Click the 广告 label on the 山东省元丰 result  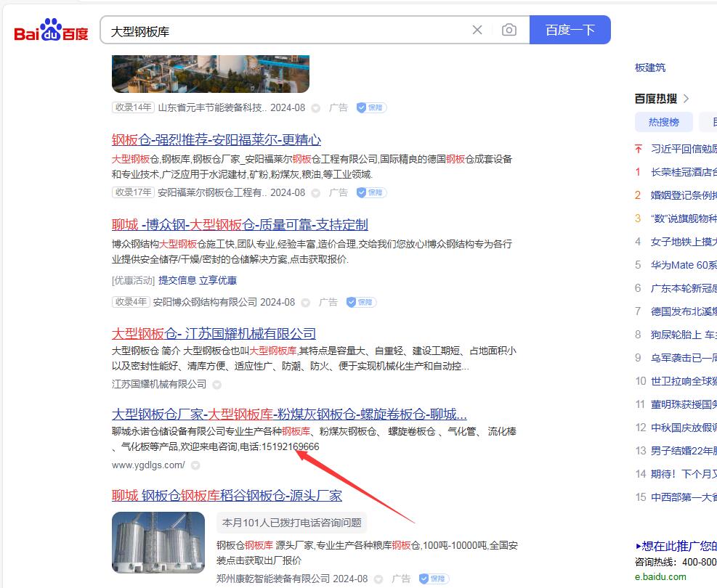[x=339, y=108]
